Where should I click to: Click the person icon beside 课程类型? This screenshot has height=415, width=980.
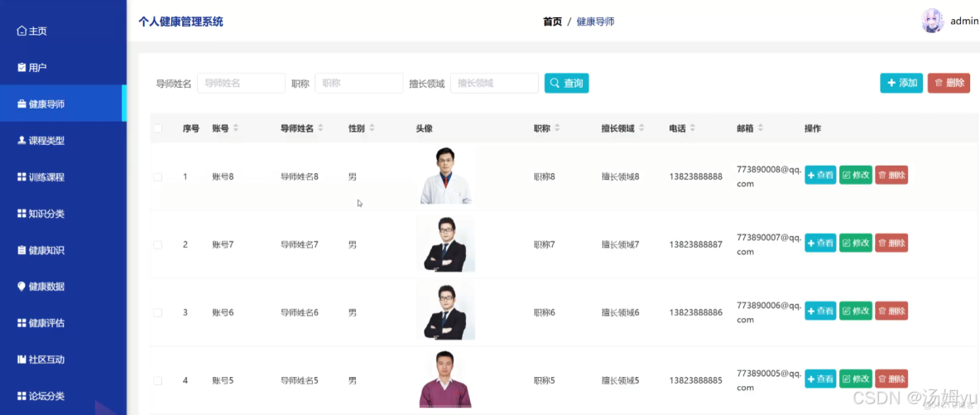pyautogui.click(x=22, y=140)
